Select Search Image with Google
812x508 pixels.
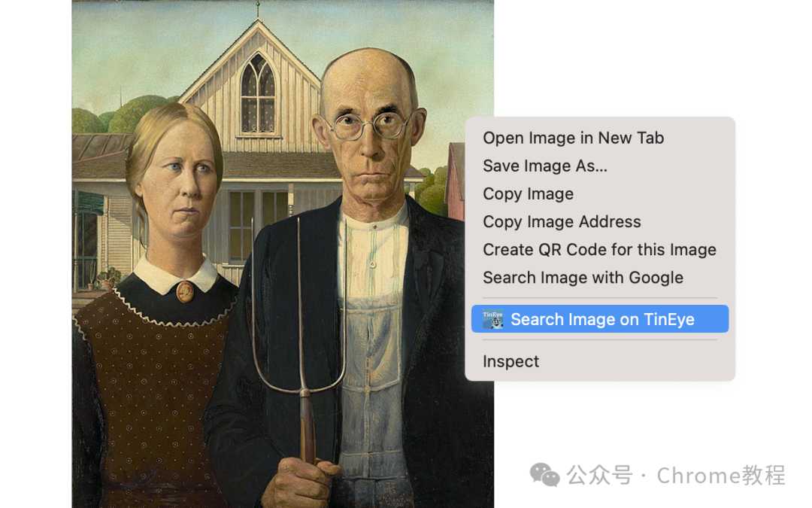(583, 278)
